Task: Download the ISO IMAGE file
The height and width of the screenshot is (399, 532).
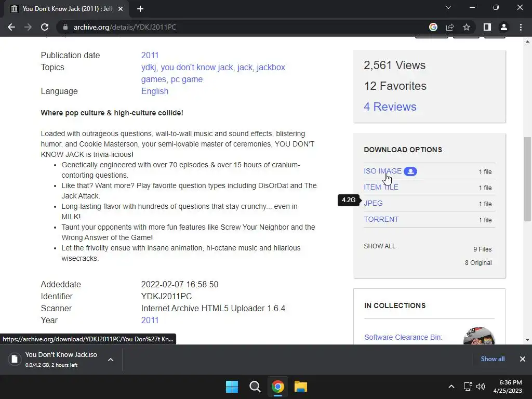Action: [382, 171]
